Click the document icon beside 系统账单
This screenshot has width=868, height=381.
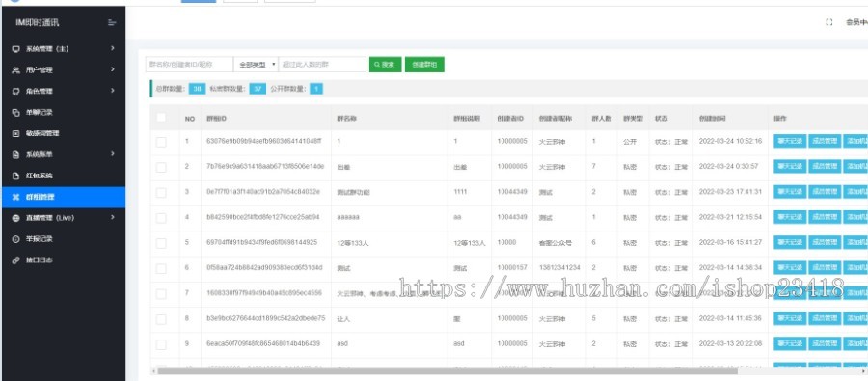[x=16, y=154]
